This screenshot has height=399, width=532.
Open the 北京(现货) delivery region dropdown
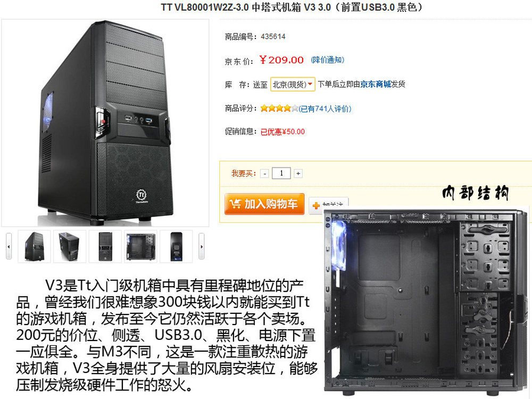pyautogui.click(x=293, y=84)
